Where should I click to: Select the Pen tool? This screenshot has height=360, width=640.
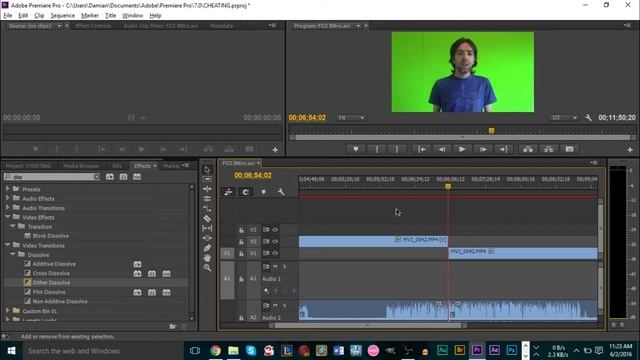pyautogui.click(x=207, y=248)
